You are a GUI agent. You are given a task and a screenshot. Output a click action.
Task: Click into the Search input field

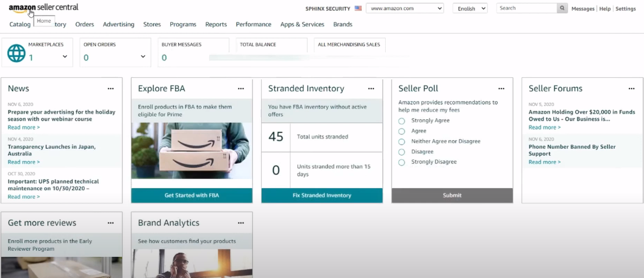click(526, 8)
